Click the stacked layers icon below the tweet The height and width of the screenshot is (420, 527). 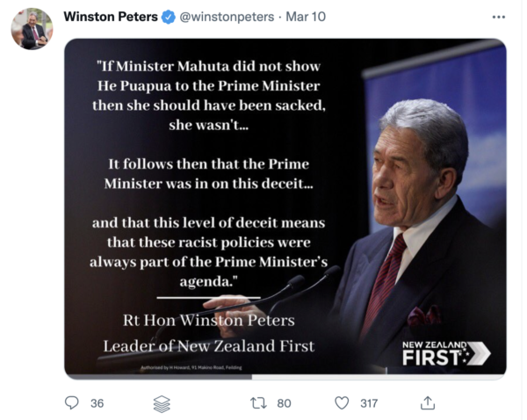[x=162, y=403]
